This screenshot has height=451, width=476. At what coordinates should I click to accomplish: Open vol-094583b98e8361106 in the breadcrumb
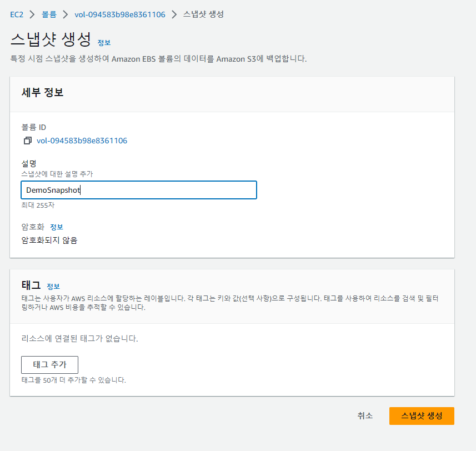120,14
